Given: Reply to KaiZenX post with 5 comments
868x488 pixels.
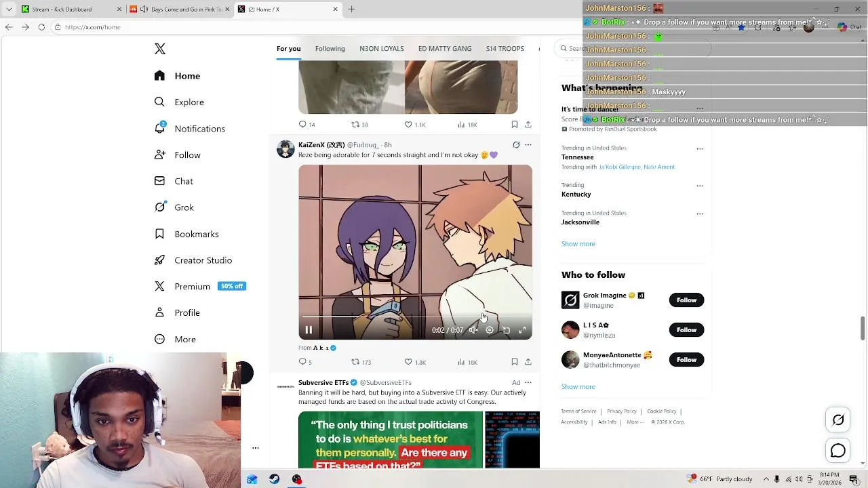Looking at the screenshot, I should [x=305, y=362].
